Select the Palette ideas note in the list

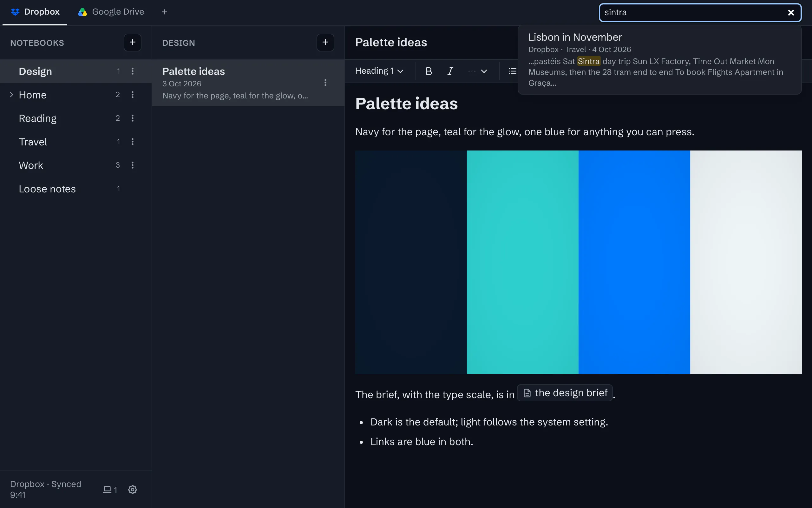click(x=248, y=83)
